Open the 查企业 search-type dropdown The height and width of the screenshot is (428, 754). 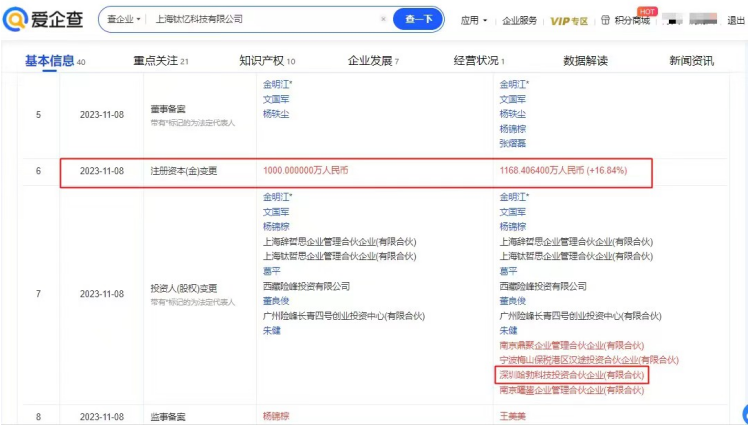coord(124,19)
